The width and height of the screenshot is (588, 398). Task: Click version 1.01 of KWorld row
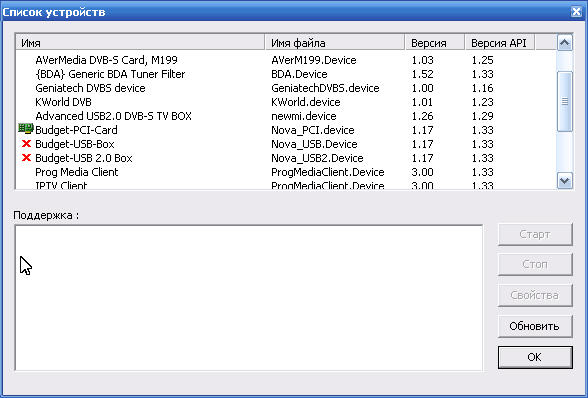click(x=423, y=102)
